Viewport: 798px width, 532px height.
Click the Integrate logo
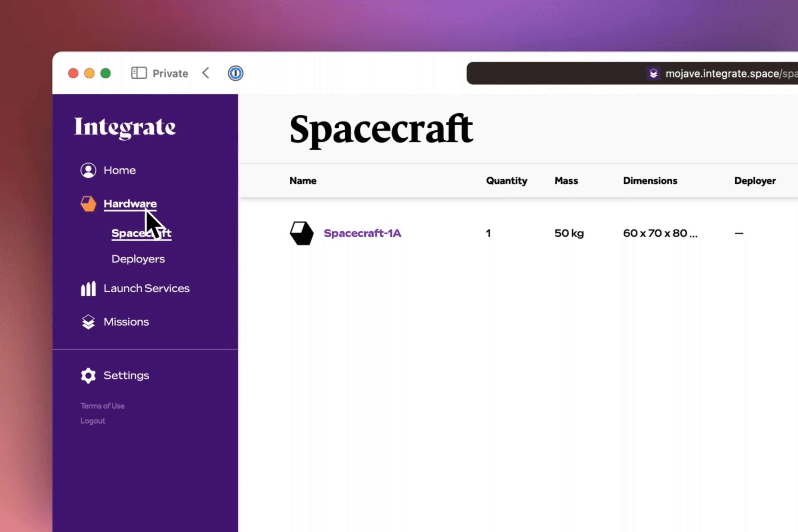click(x=125, y=127)
